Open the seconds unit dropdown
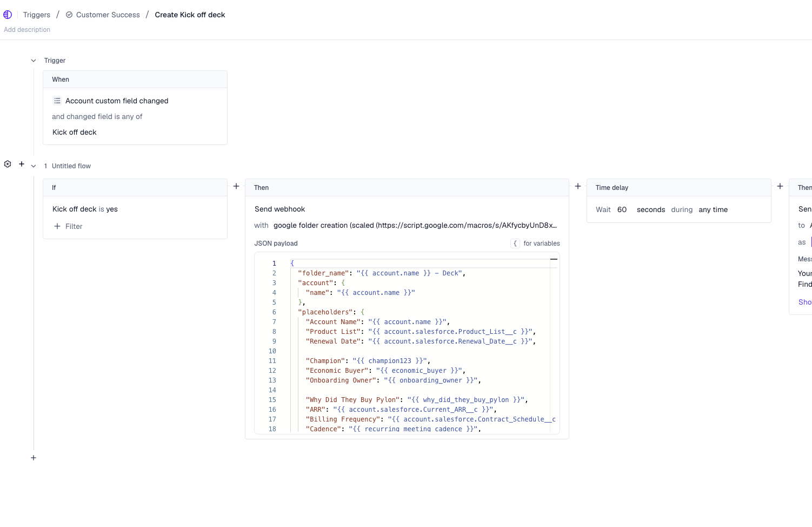Viewport: 812px width, 527px height. coord(650,209)
